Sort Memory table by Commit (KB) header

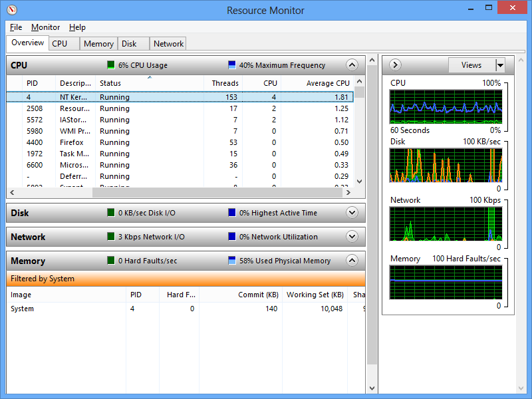(241, 295)
